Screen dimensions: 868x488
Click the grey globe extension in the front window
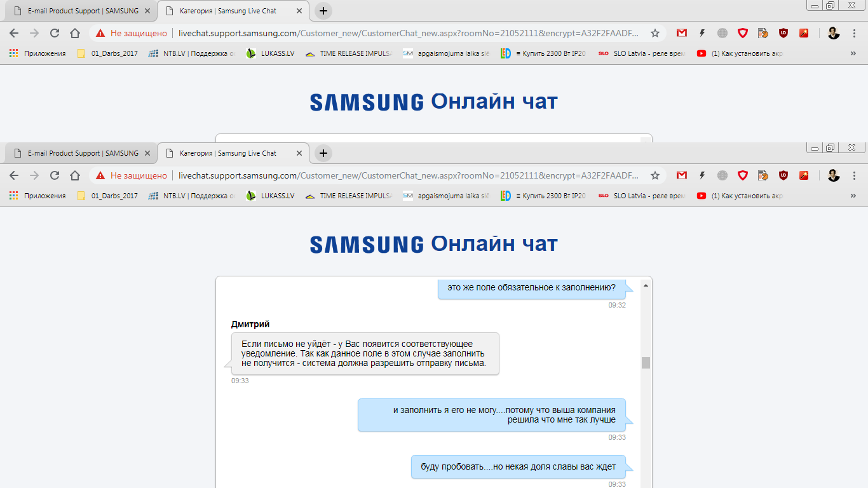click(722, 175)
